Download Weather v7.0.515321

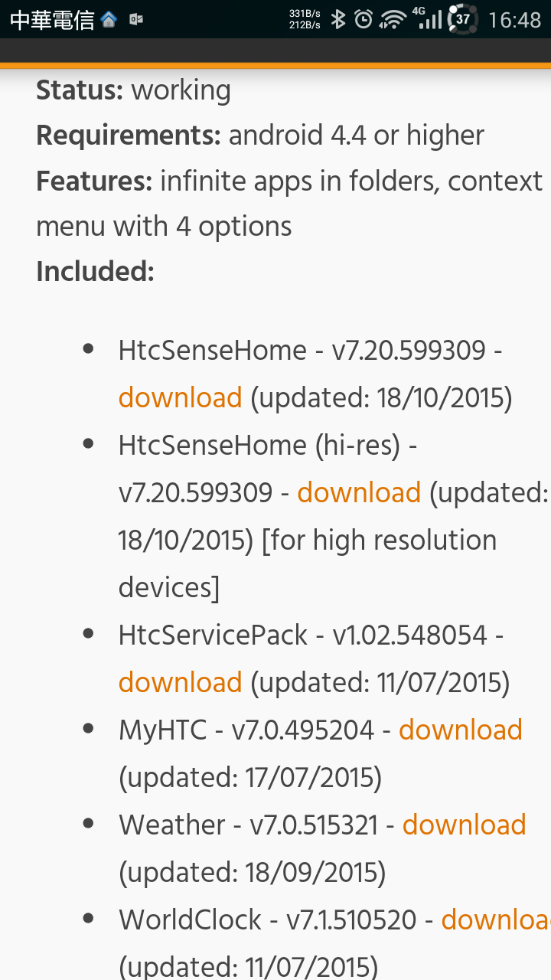click(465, 825)
